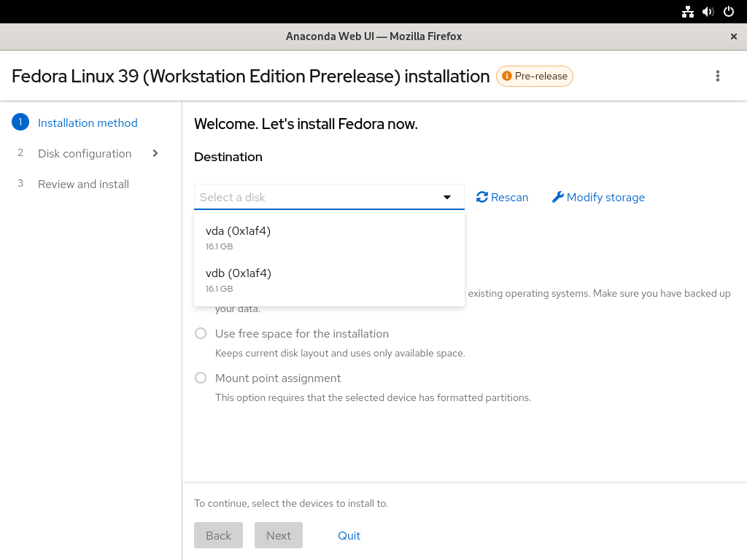Select Use free space for the installation
The height and width of the screenshot is (560, 747).
[201, 333]
